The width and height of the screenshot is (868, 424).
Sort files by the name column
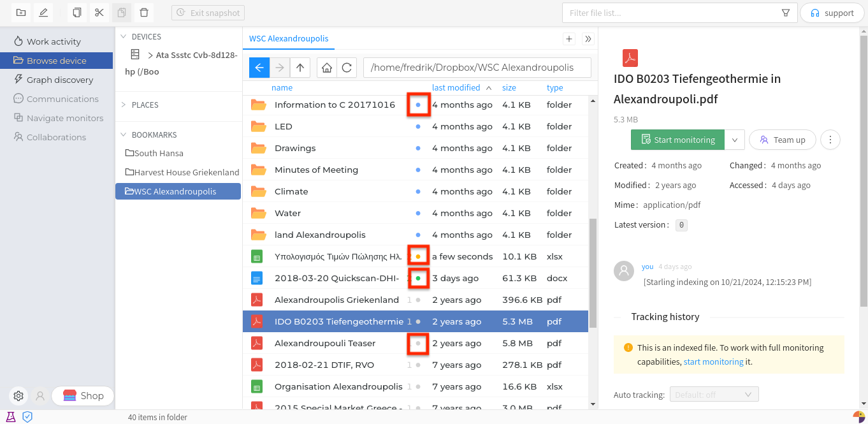tap(282, 87)
